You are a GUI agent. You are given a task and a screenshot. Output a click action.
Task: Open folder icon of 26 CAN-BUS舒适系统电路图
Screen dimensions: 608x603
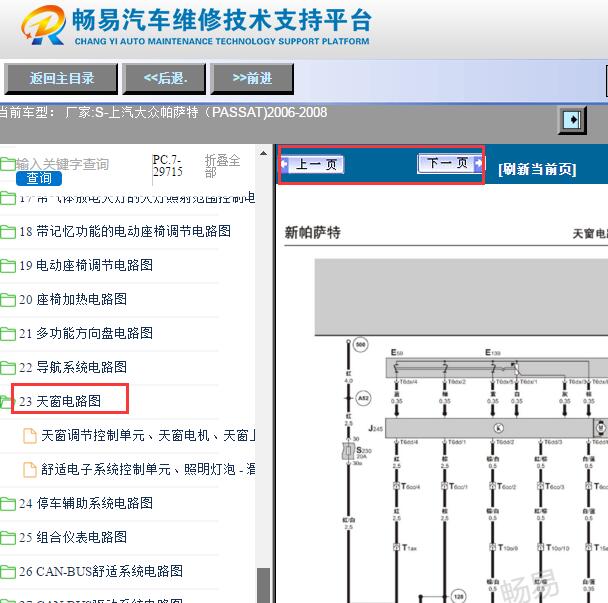[x=8, y=572]
